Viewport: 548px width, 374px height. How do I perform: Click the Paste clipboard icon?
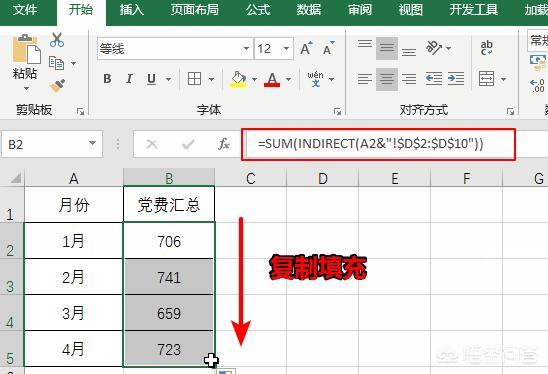click(26, 49)
